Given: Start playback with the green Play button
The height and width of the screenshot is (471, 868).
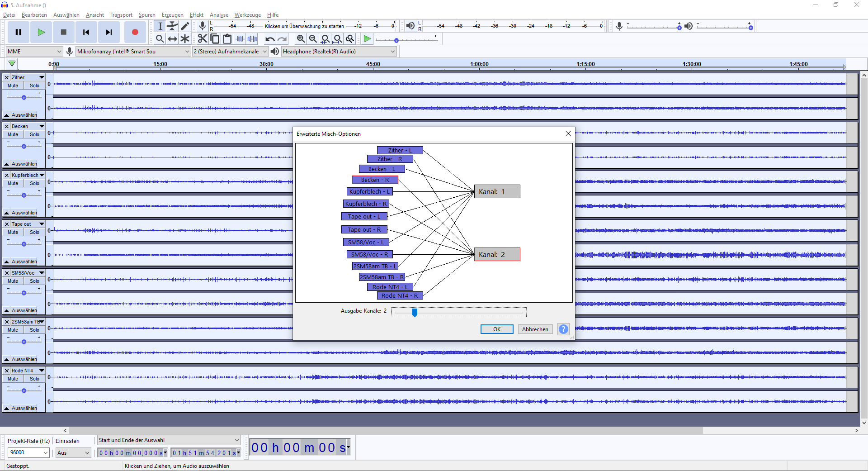Looking at the screenshot, I should tap(41, 32).
